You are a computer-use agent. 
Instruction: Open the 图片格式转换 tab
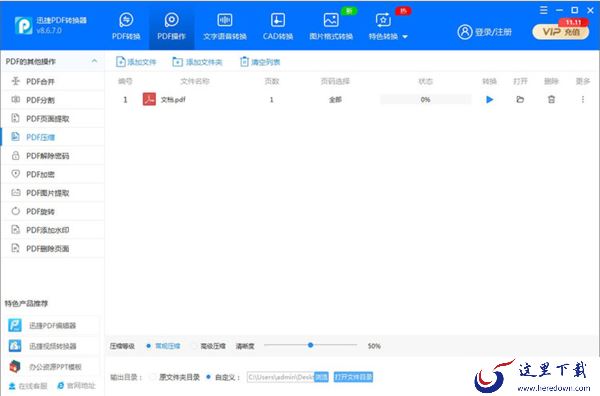click(x=331, y=26)
